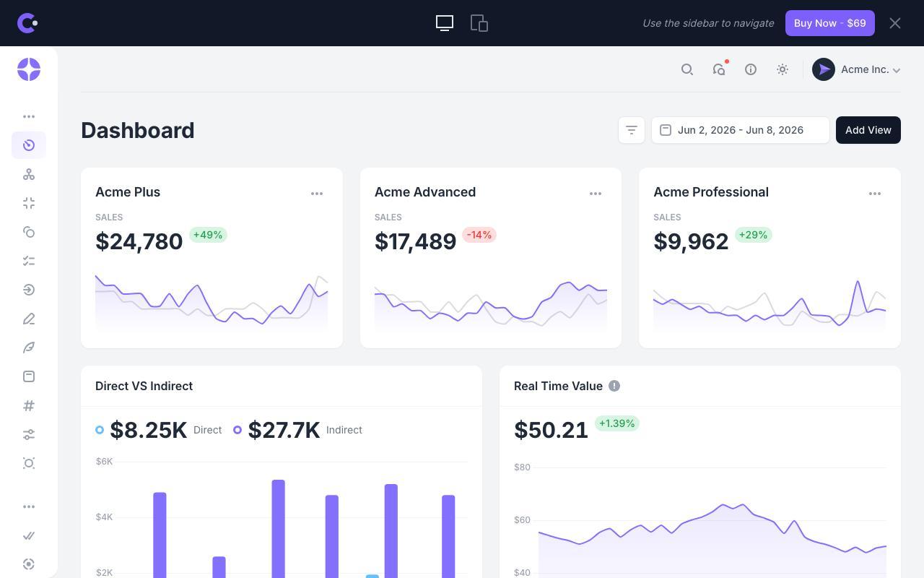Click the info circle icon in header
Image resolution: width=924 pixels, height=578 pixels.
pyautogui.click(x=751, y=69)
